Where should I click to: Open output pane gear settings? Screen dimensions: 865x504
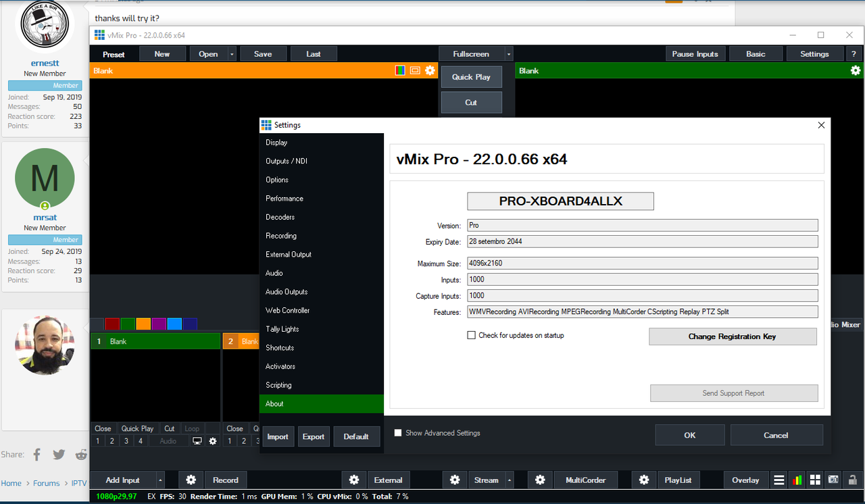pyautogui.click(x=856, y=70)
